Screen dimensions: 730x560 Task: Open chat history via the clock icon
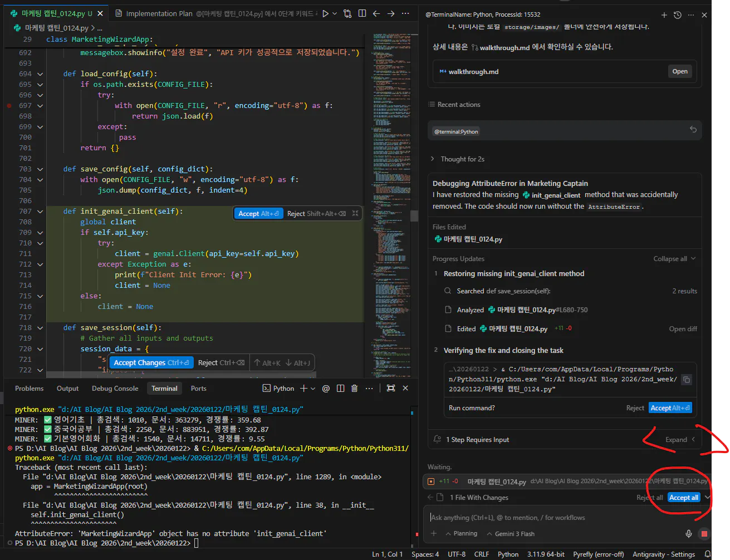(678, 15)
